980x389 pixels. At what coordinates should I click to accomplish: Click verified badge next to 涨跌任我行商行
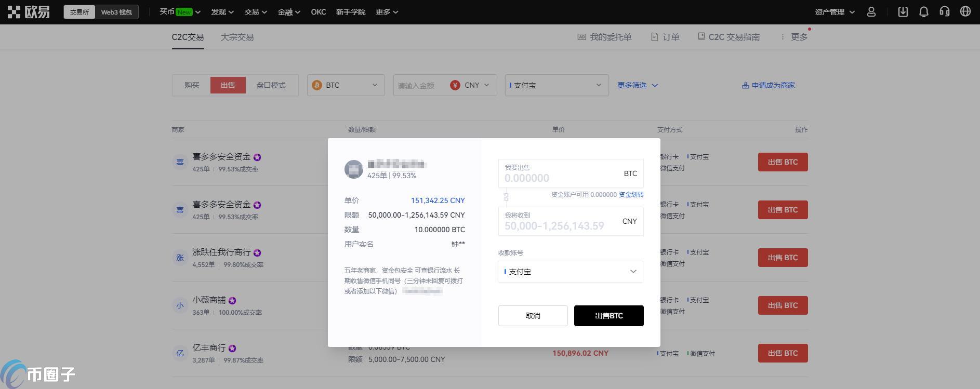257,253
